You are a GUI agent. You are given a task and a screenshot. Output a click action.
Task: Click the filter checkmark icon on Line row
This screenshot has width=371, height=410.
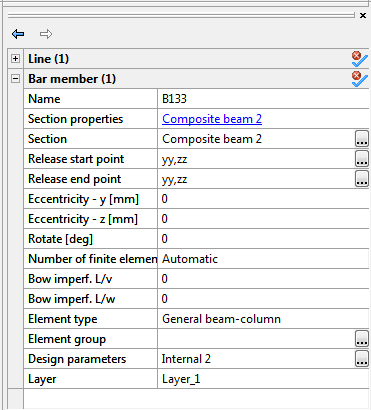(360, 59)
